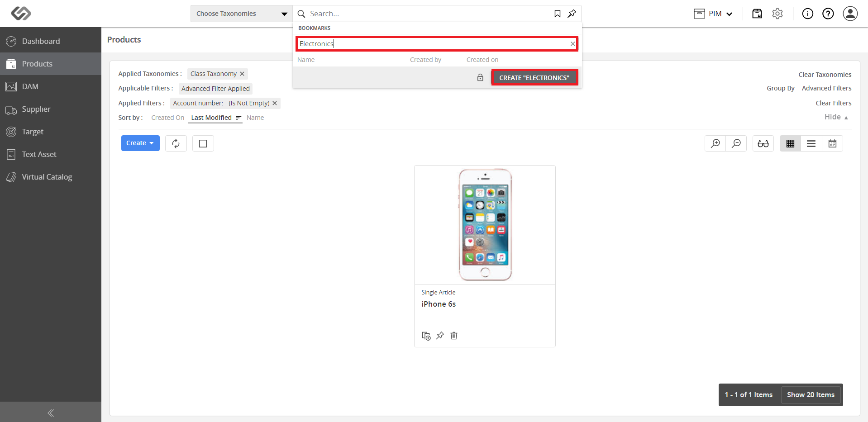Sort by Last Modified
Image resolution: width=868 pixels, height=422 pixels.
pyautogui.click(x=211, y=118)
